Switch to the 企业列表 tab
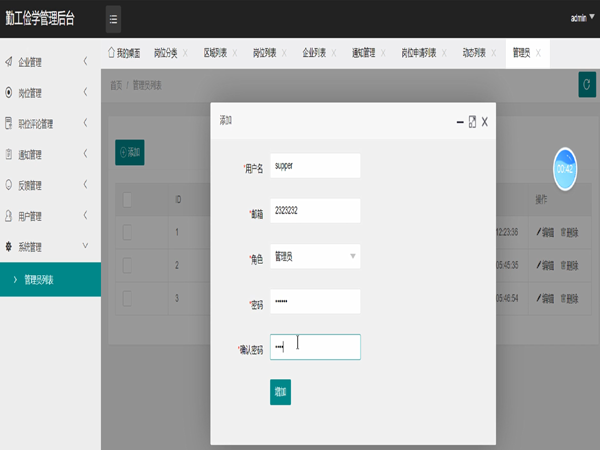Screen dimensions: 600x450 315,52
